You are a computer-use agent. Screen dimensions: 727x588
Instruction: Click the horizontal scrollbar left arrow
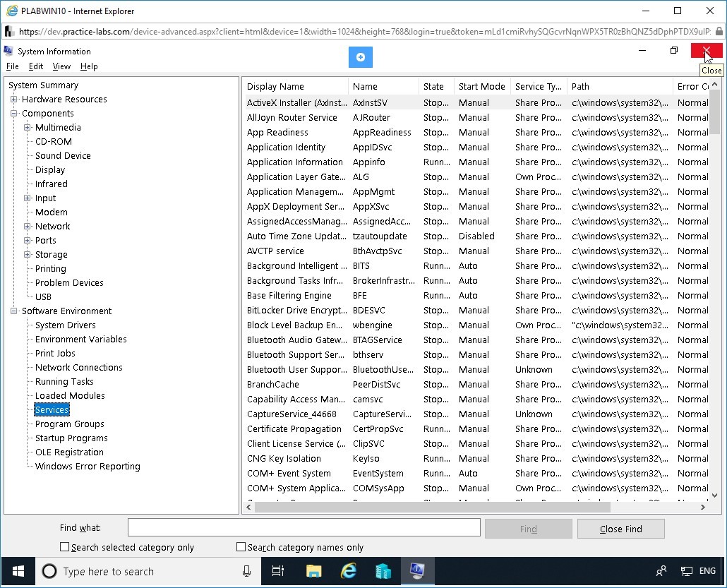(249, 508)
